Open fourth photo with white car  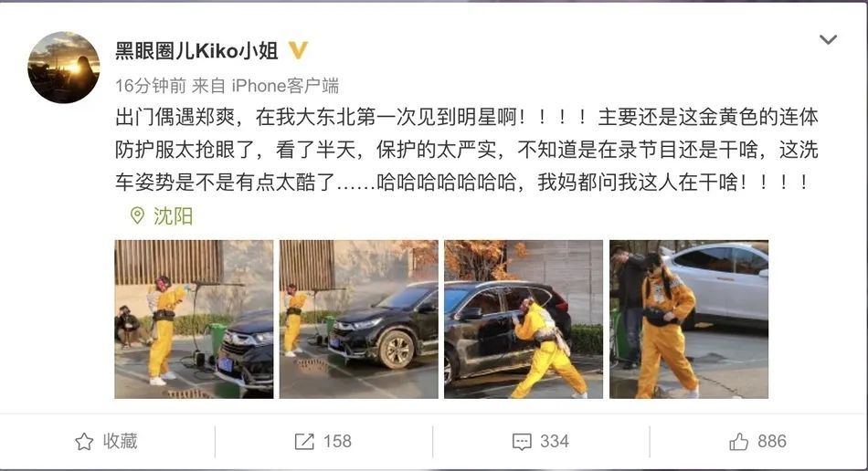pos(689,319)
